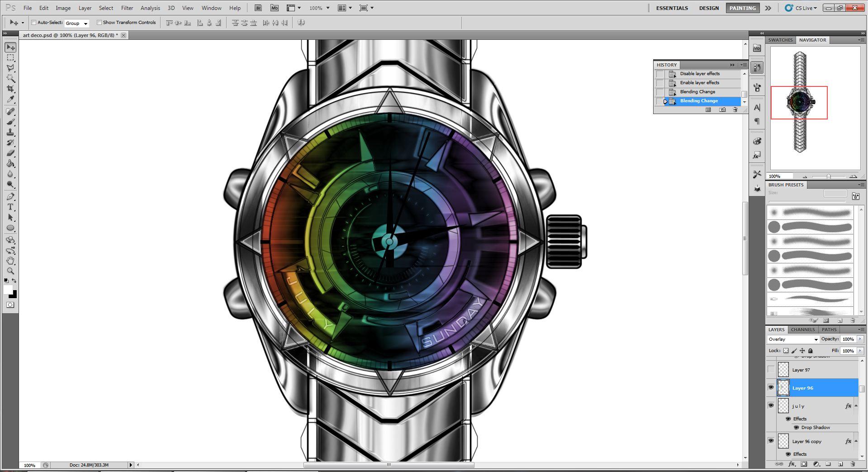
Task: Switch to the Design workspace
Action: pyautogui.click(x=708, y=8)
